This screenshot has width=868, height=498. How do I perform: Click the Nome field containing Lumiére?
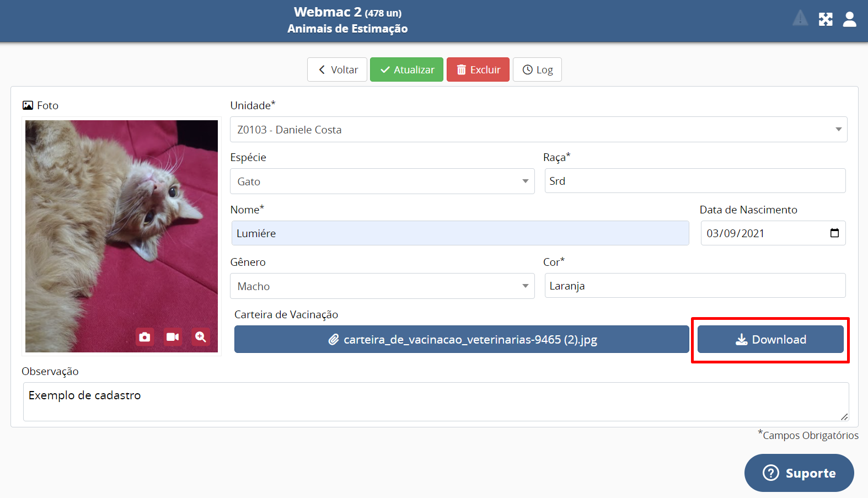click(x=460, y=233)
